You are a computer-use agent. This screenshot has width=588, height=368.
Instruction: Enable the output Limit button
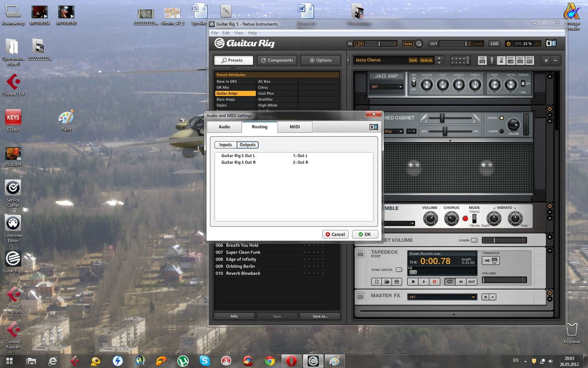pyautogui.click(x=478, y=44)
